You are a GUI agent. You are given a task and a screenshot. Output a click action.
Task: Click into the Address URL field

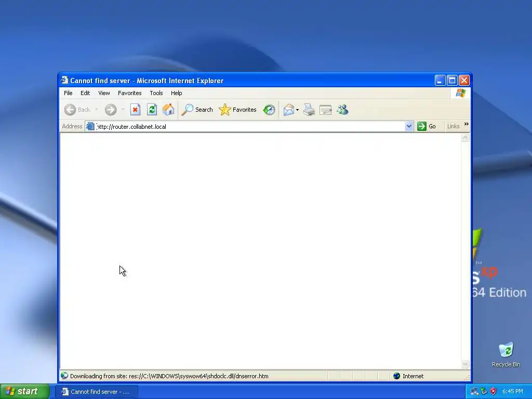coord(250,127)
